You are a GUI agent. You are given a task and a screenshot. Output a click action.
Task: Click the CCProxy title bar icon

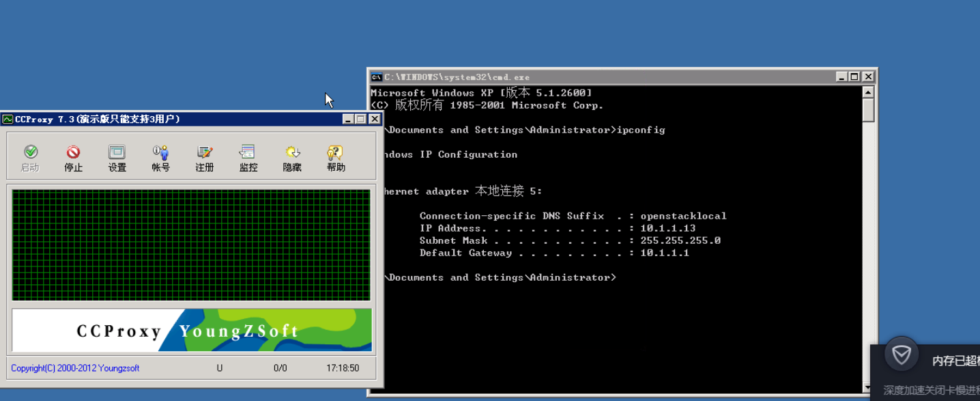[8, 119]
